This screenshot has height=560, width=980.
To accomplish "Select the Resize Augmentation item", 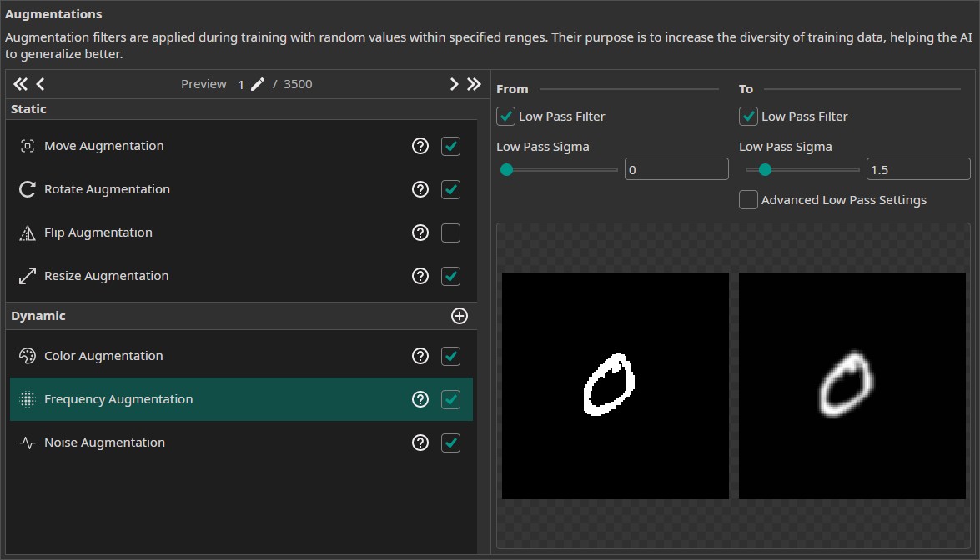I will [106, 276].
